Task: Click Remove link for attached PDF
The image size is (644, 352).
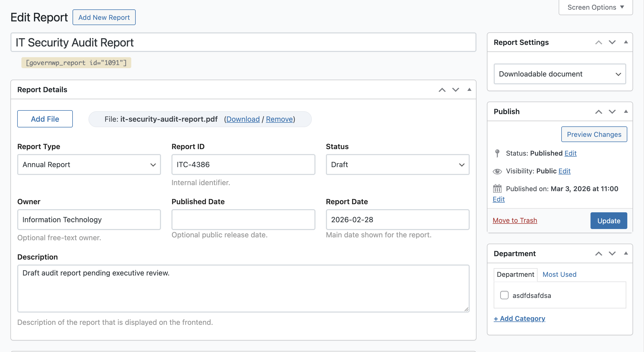Action: [279, 119]
